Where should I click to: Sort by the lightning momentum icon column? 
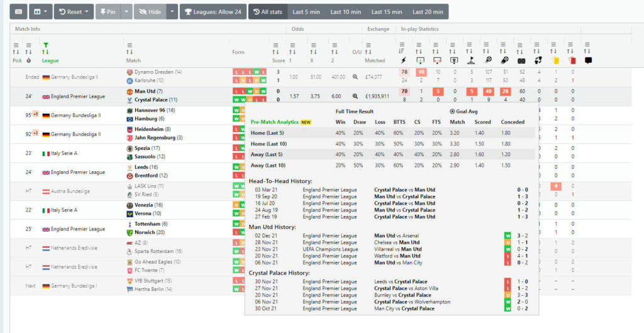click(x=402, y=52)
